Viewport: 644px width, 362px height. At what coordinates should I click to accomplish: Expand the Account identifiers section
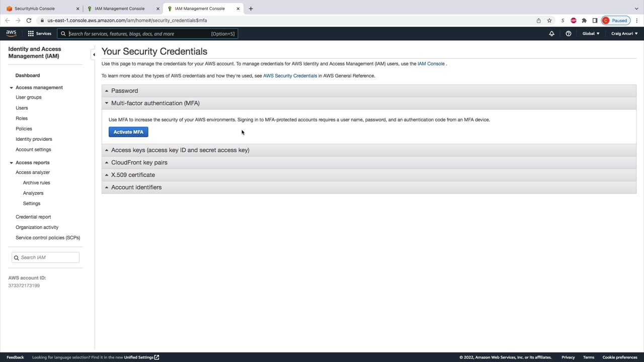369,187
